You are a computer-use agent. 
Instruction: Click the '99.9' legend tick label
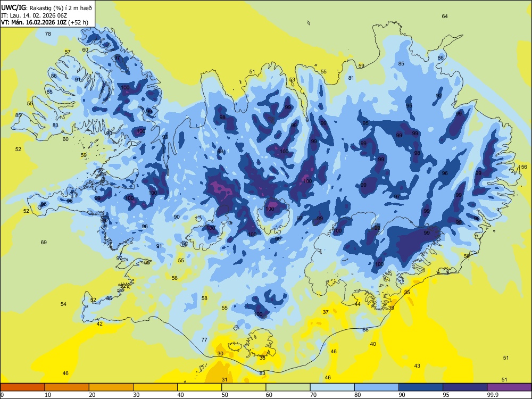(493, 395)
